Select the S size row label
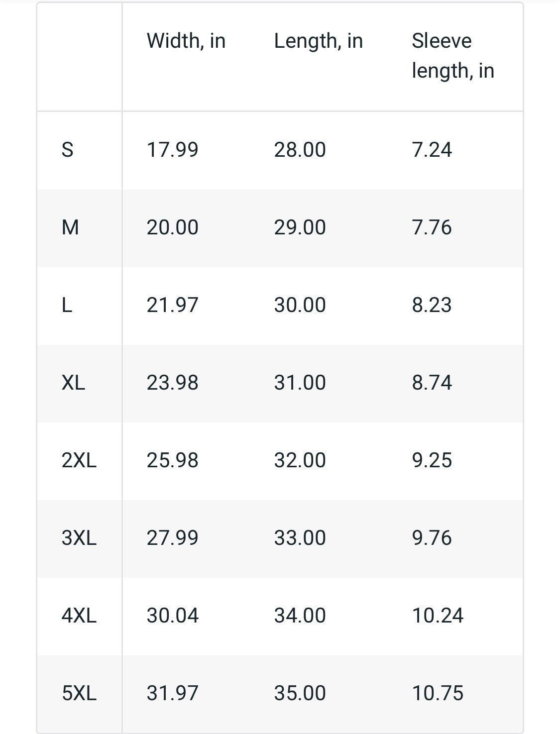560x734 pixels. click(x=68, y=150)
